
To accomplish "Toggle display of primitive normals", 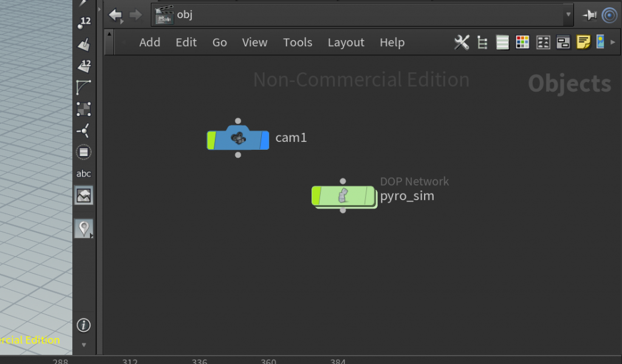I will tap(84, 45).
